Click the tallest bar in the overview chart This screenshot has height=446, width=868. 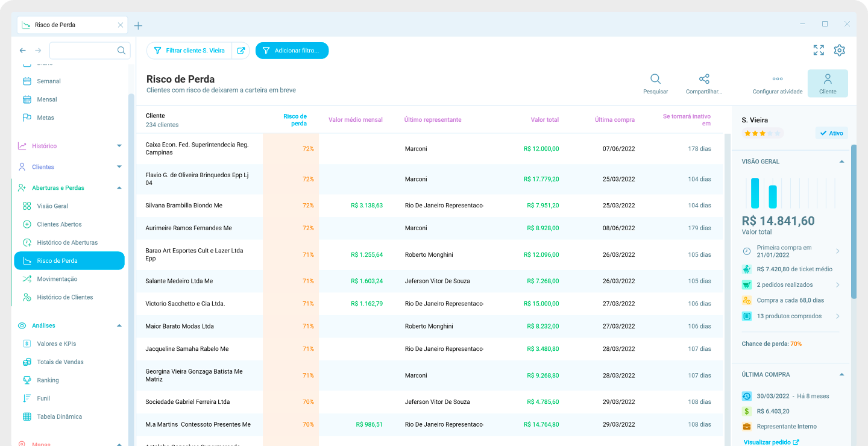755,193
